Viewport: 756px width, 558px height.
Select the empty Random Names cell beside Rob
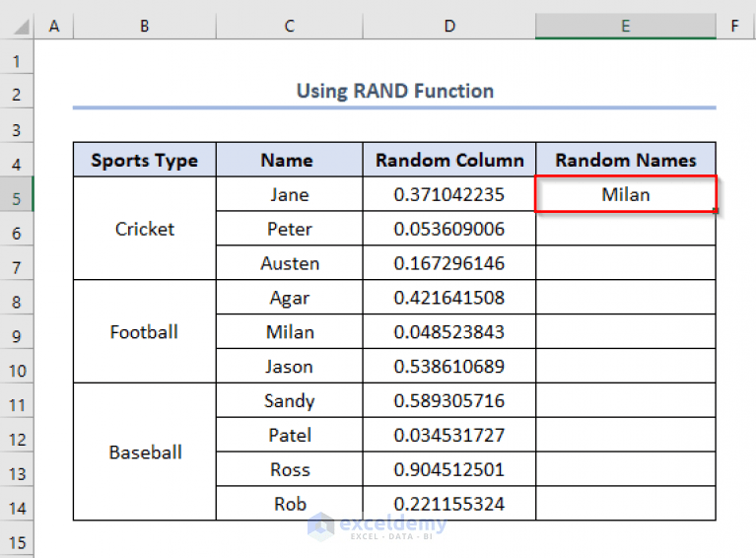click(625, 504)
